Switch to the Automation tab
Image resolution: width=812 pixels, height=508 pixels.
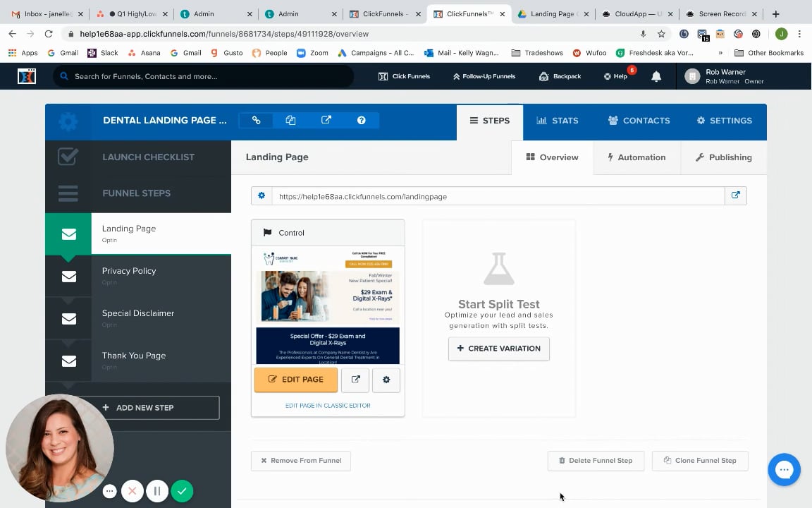[636, 157]
